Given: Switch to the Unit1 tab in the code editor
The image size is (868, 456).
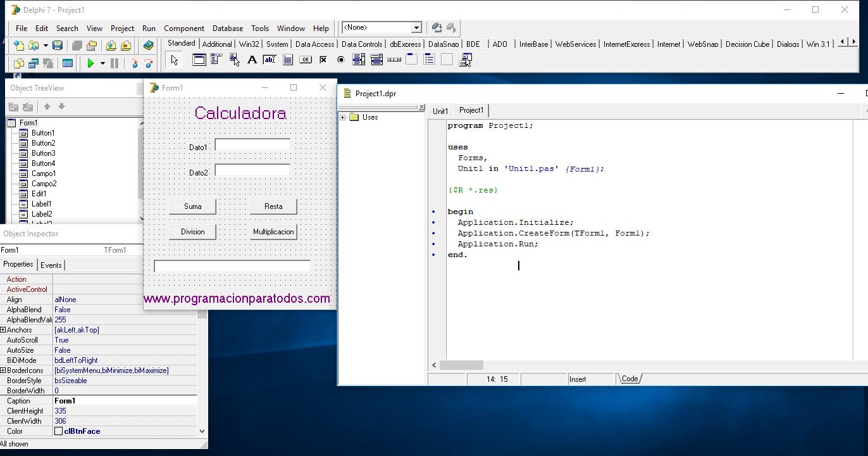Looking at the screenshot, I should tap(440, 110).
